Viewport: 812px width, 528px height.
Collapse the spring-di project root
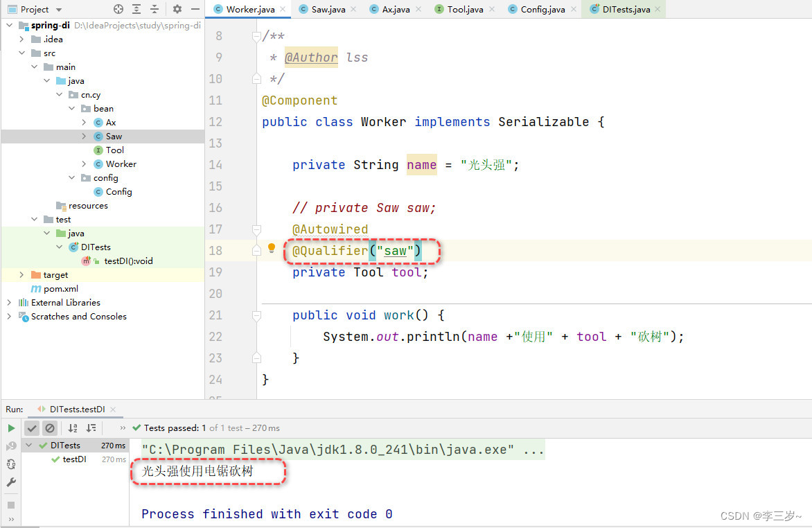[9, 25]
